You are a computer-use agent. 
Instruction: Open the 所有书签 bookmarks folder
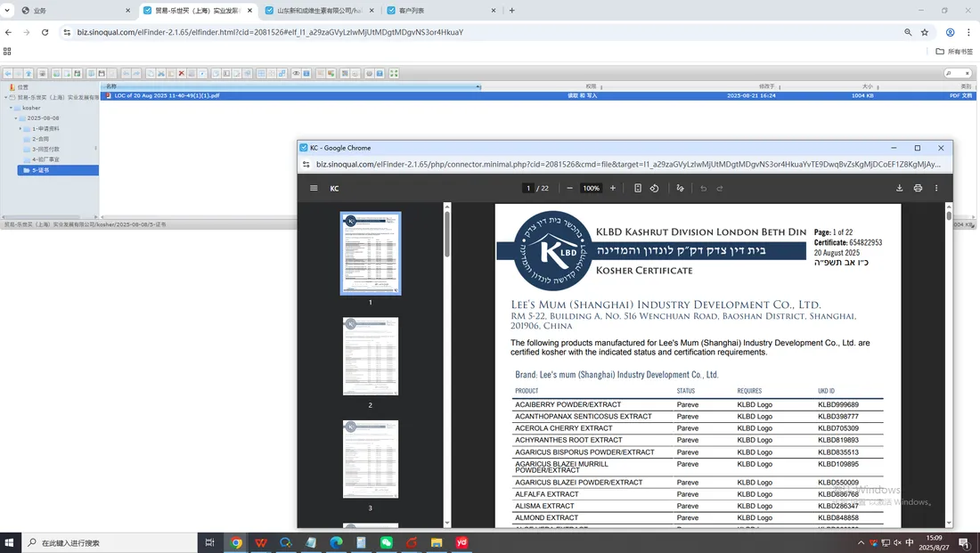(954, 52)
